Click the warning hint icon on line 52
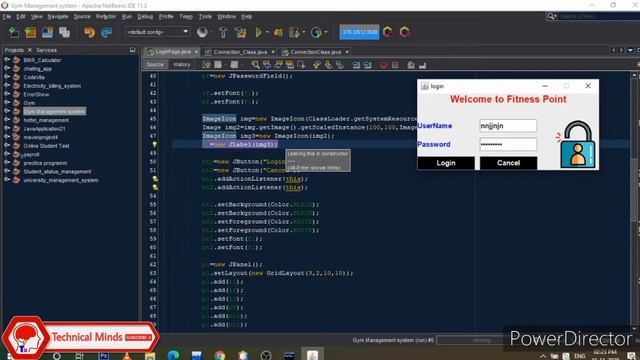 coord(155,178)
